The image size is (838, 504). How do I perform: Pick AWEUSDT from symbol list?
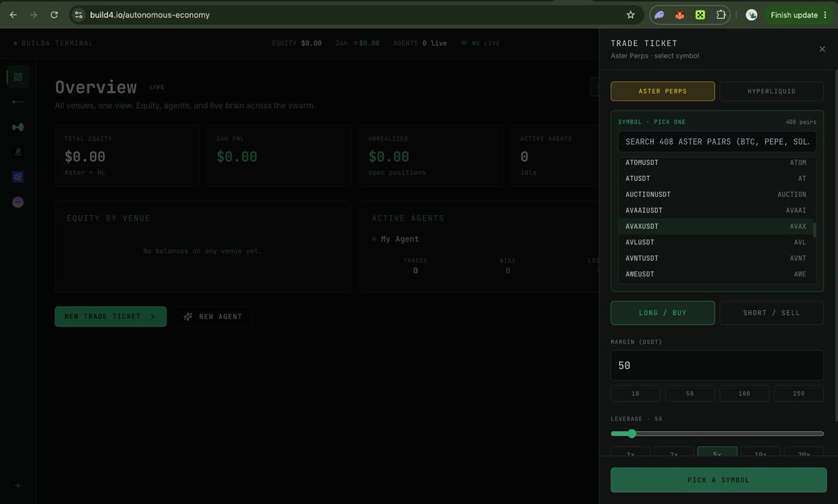pos(716,274)
